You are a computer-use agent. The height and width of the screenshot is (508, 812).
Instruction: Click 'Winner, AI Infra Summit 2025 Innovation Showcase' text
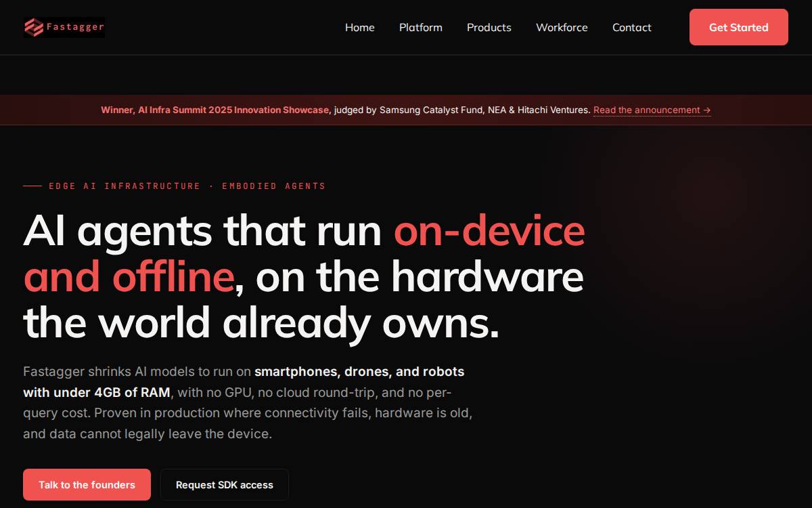[215, 110]
